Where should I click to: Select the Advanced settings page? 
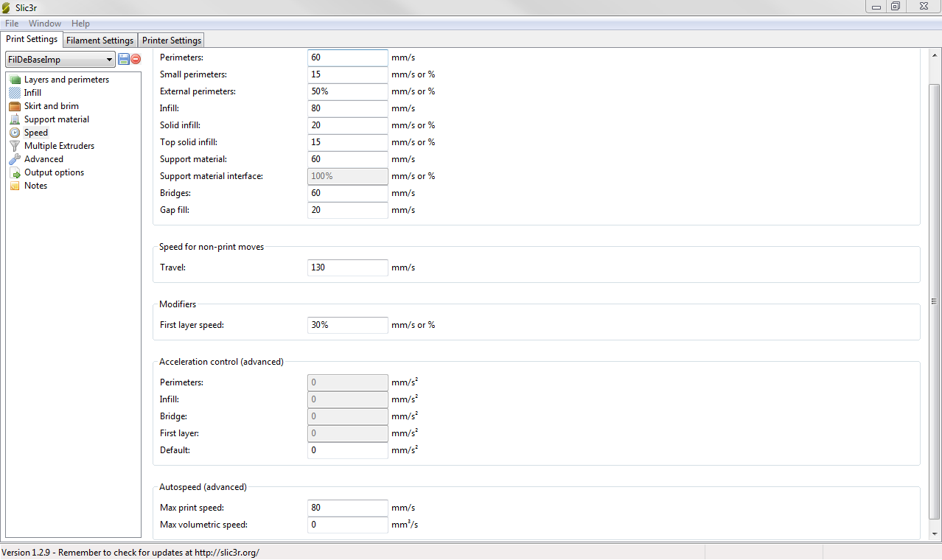43,159
